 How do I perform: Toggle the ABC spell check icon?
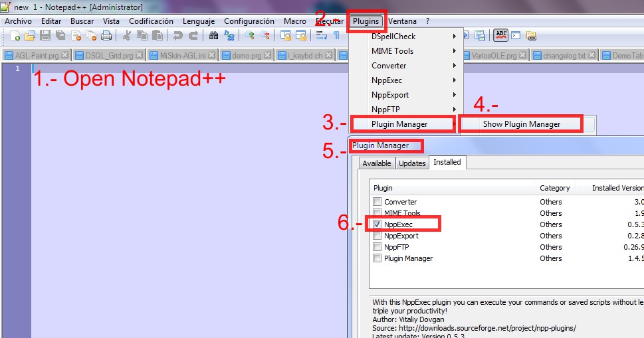[x=500, y=35]
